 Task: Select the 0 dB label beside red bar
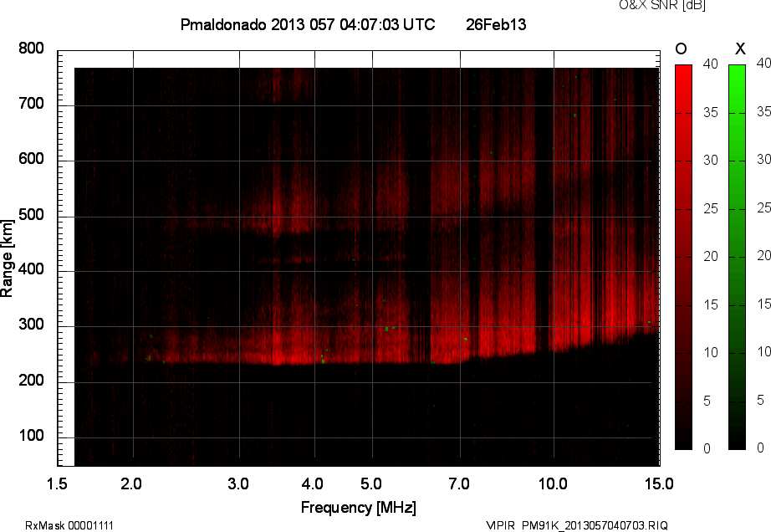(707, 448)
